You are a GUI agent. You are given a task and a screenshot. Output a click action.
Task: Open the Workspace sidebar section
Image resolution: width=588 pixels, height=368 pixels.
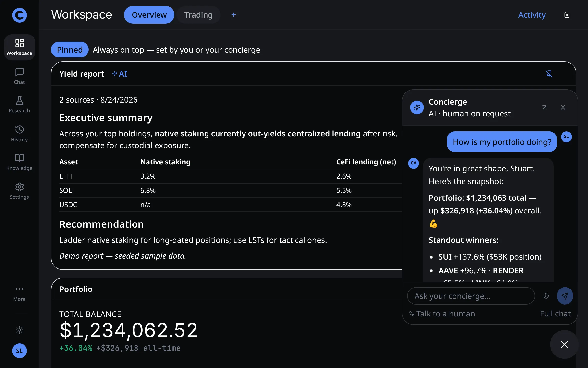(19, 47)
